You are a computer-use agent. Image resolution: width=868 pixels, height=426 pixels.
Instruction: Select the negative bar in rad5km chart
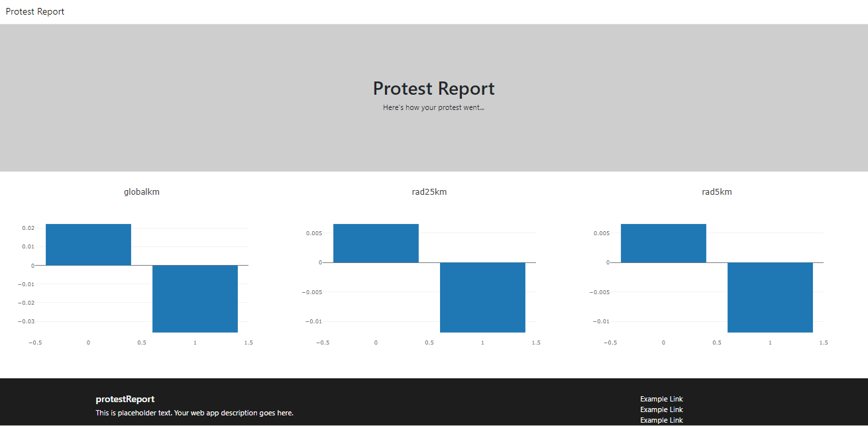[x=770, y=297]
